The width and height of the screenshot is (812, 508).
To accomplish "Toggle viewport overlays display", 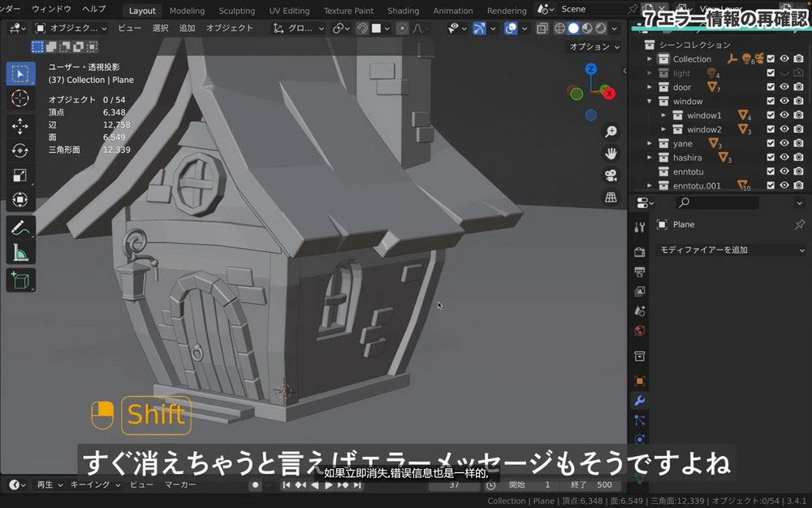I will [x=511, y=28].
